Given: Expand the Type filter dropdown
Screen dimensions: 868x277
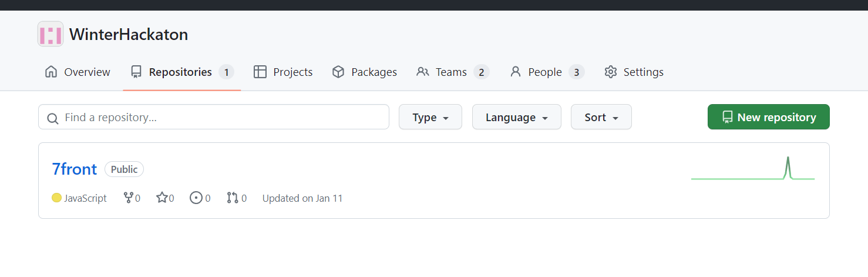Looking at the screenshot, I should (430, 117).
